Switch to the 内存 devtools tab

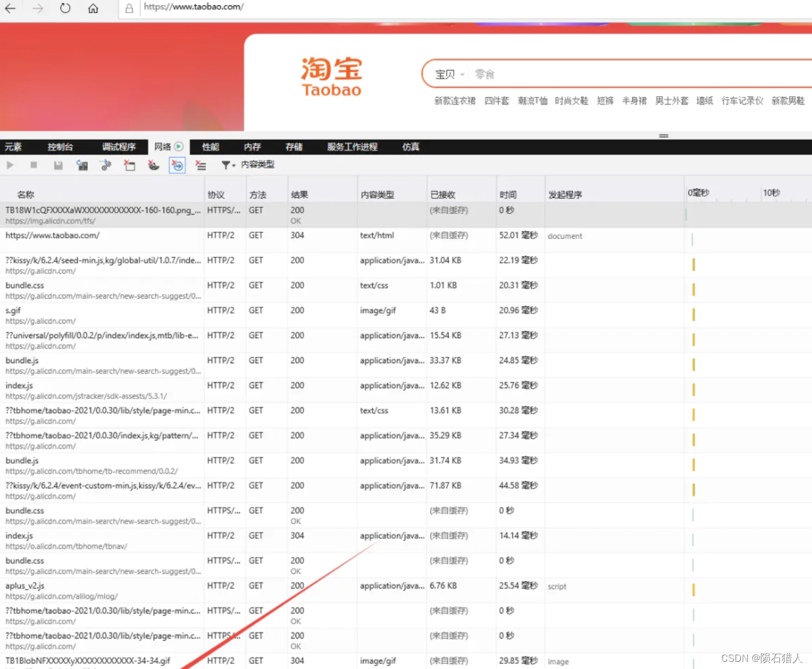(x=252, y=147)
